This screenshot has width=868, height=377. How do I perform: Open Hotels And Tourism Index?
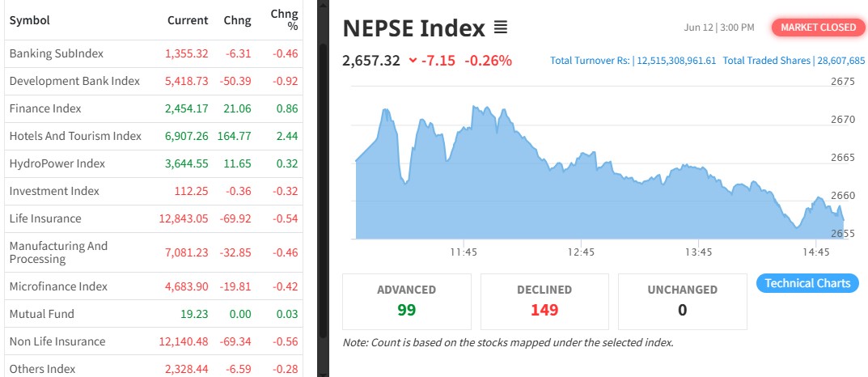[75, 136]
